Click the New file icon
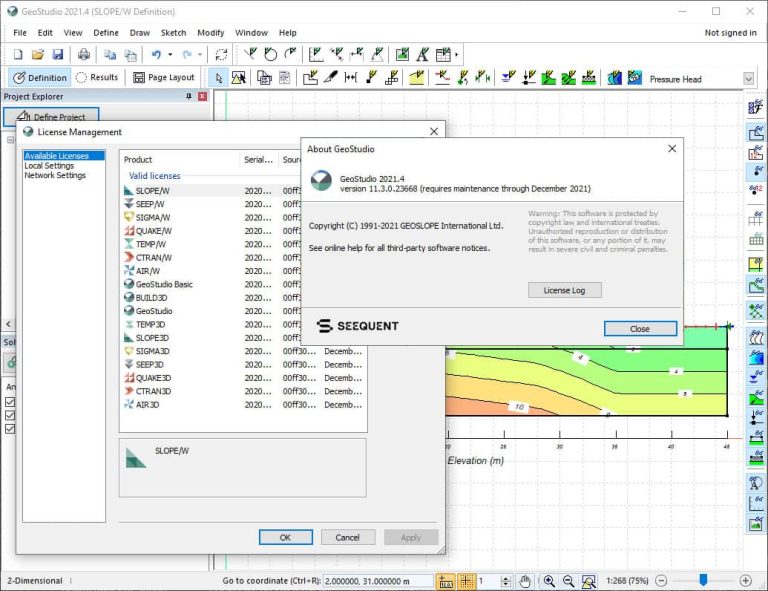768x591 pixels. coord(18,54)
